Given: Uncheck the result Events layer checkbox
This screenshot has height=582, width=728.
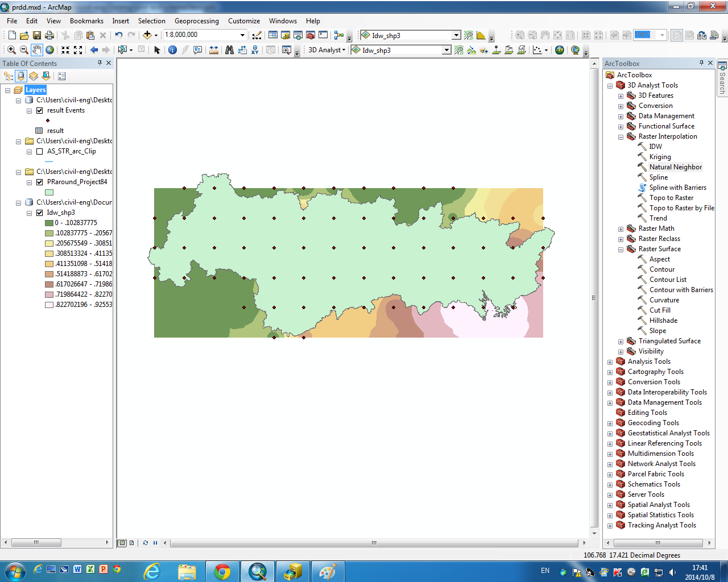Looking at the screenshot, I should click(x=39, y=111).
